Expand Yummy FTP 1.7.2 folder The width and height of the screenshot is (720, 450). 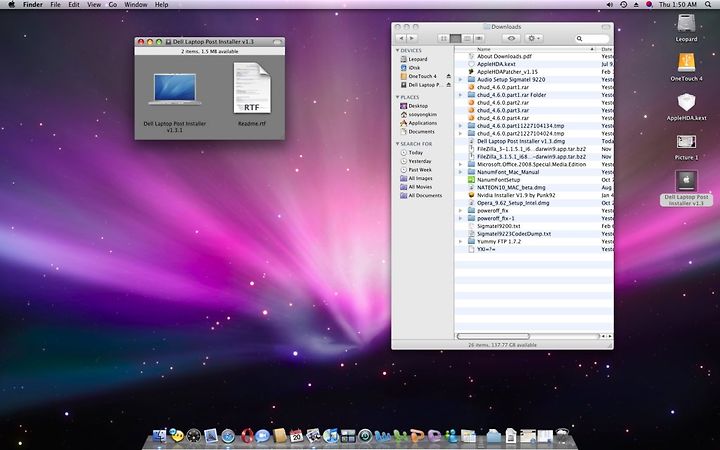[461, 242]
